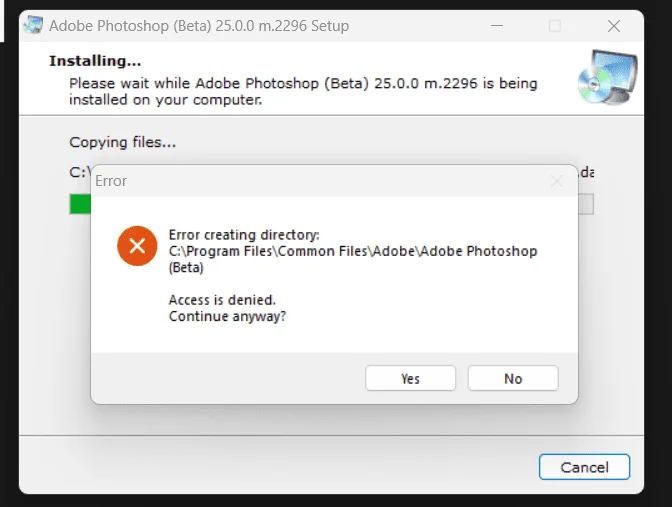Image resolution: width=672 pixels, height=507 pixels.
Task: Click the Program Files directory path text
Action: [353, 259]
